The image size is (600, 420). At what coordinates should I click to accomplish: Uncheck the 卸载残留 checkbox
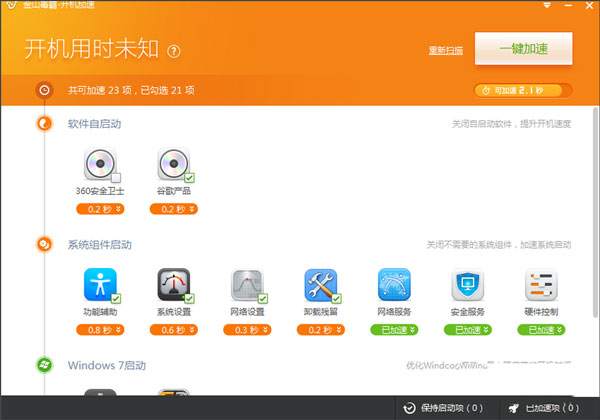[x=336, y=299]
